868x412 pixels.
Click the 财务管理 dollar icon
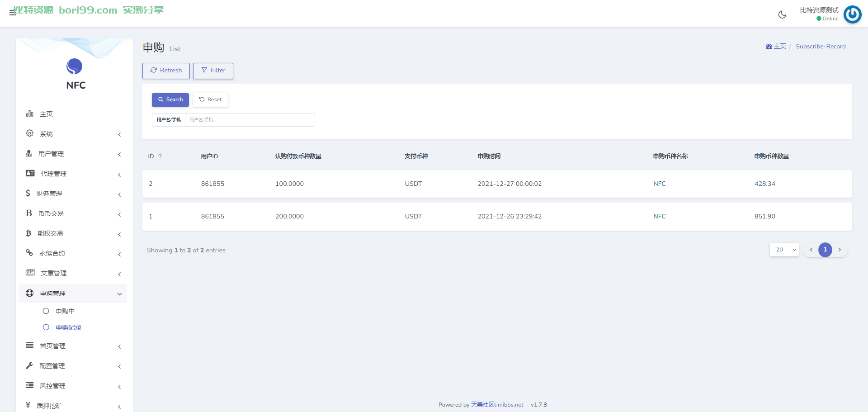click(28, 193)
